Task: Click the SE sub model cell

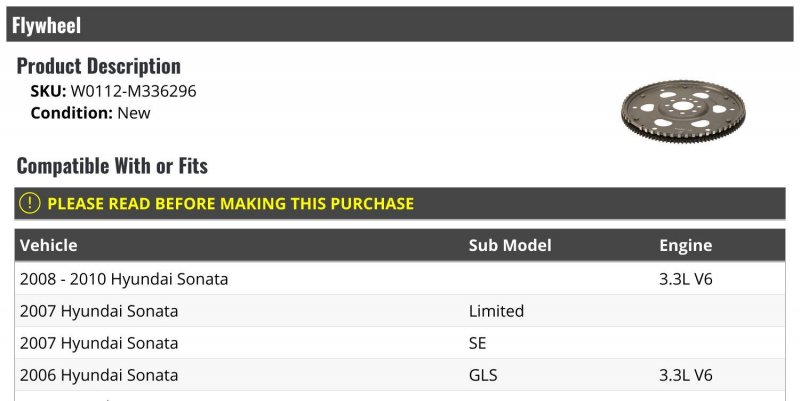Action: [477, 343]
